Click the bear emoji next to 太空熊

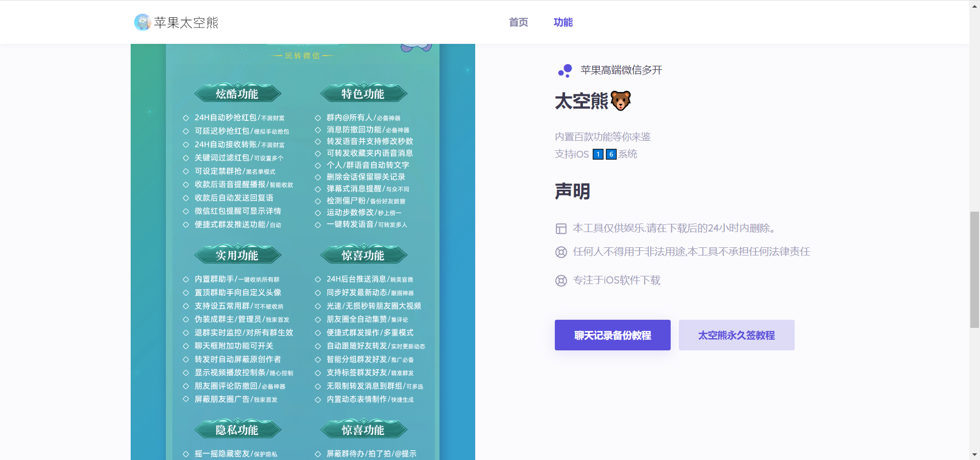(x=621, y=101)
